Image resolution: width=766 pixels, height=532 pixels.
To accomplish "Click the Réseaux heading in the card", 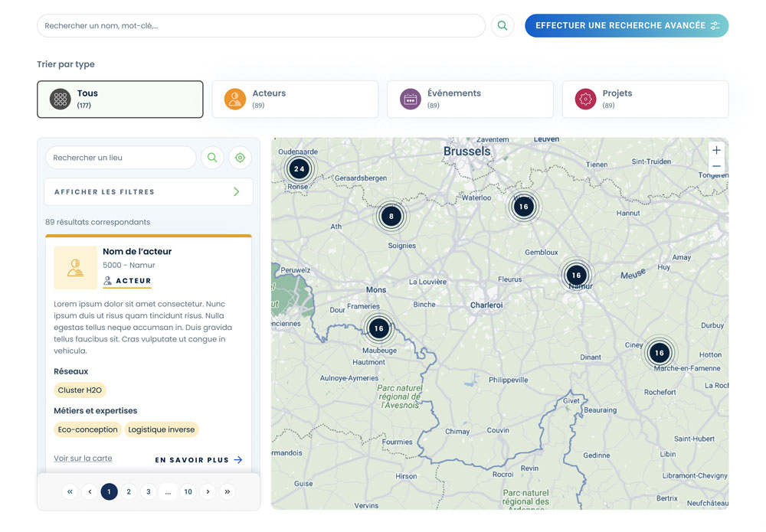I will coord(70,371).
